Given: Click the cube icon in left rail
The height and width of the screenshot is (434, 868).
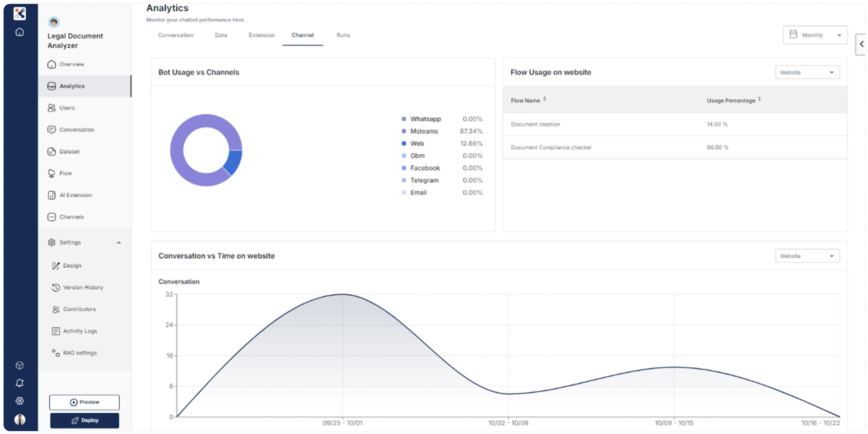Looking at the screenshot, I should 20,365.
